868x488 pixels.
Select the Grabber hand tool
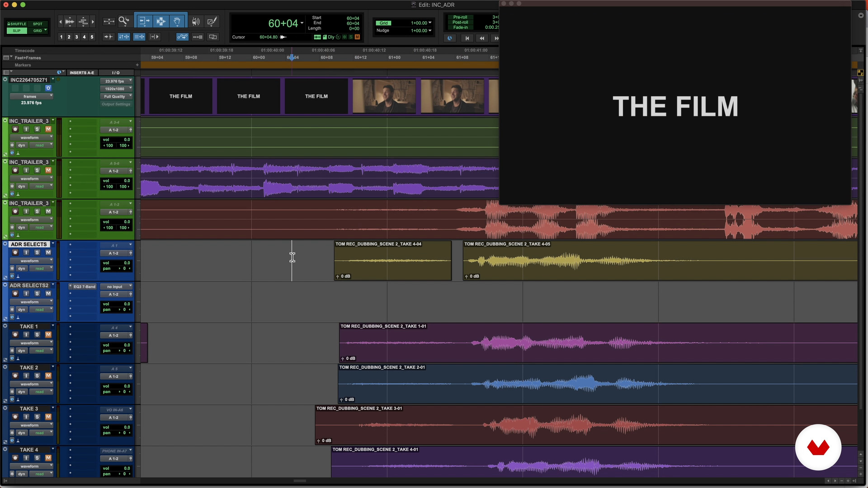pyautogui.click(x=177, y=21)
